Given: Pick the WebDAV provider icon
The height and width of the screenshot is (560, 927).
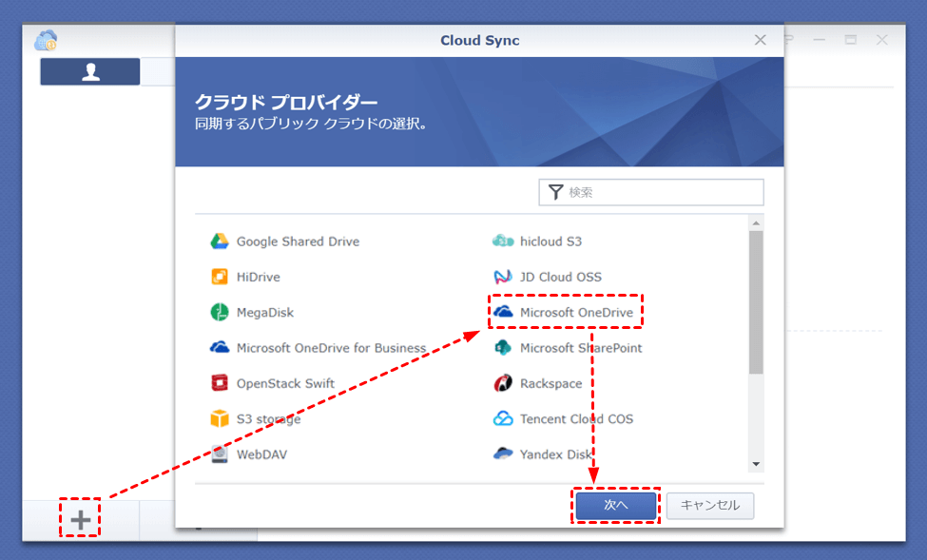Looking at the screenshot, I should tap(220, 454).
